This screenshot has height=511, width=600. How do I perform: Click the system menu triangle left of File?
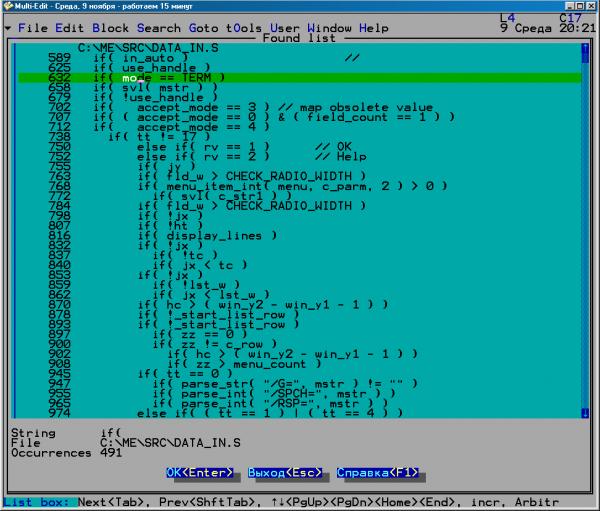(8, 28)
